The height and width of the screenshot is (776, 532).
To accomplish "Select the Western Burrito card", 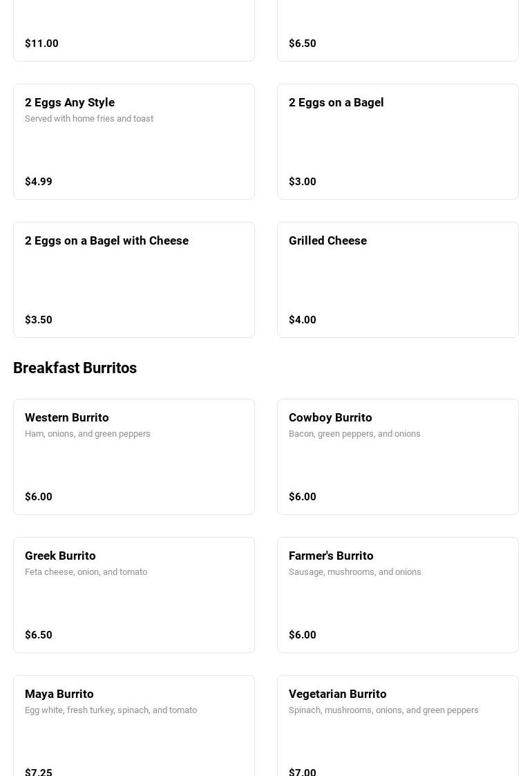I will (x=134, y=457).
